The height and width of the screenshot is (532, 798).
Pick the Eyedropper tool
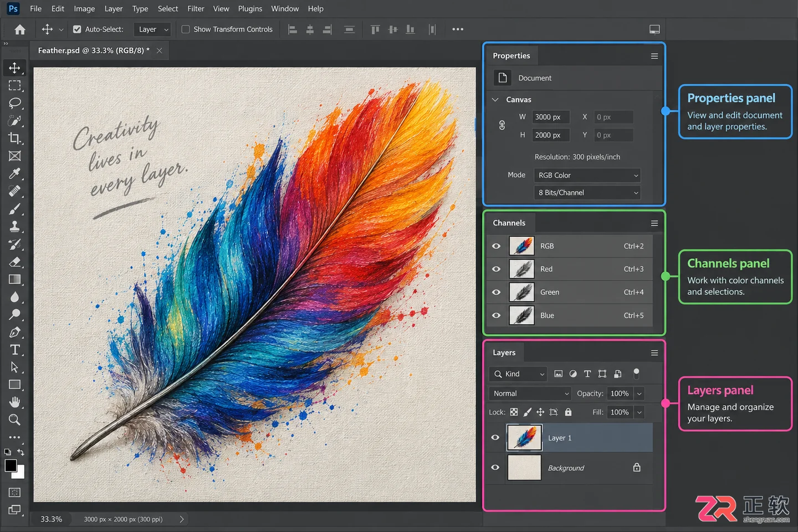click(x=15, y=173)
